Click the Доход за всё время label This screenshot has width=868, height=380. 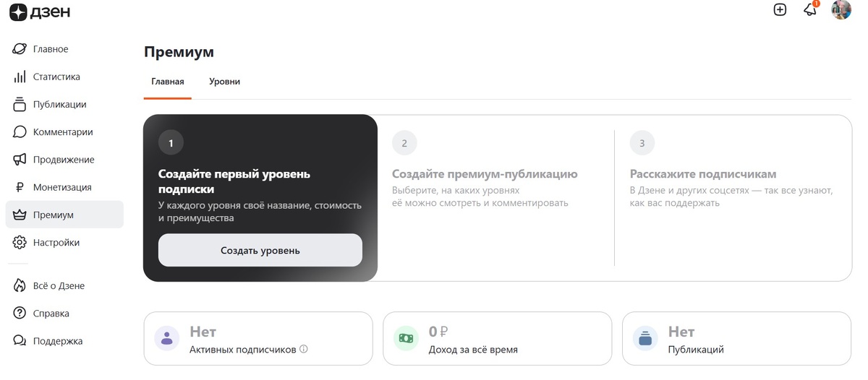[473, 350]
